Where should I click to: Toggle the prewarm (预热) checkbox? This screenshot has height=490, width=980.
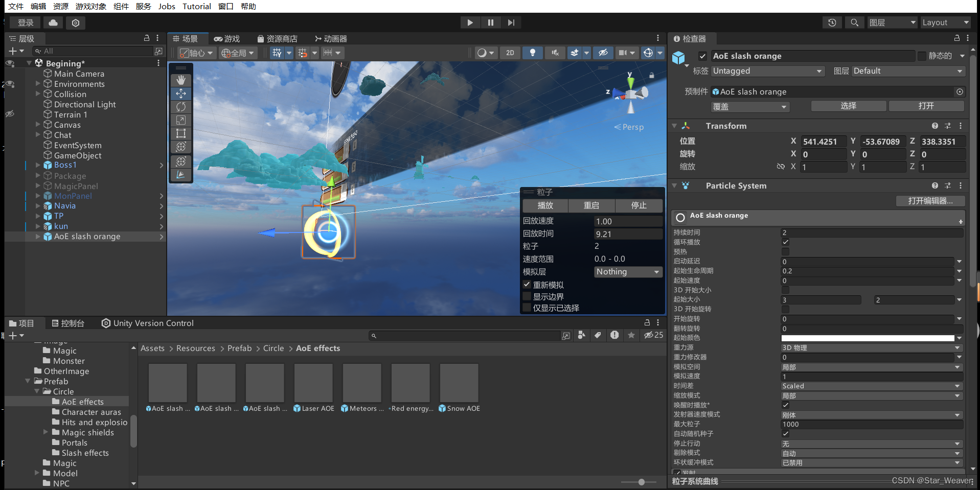786,252
